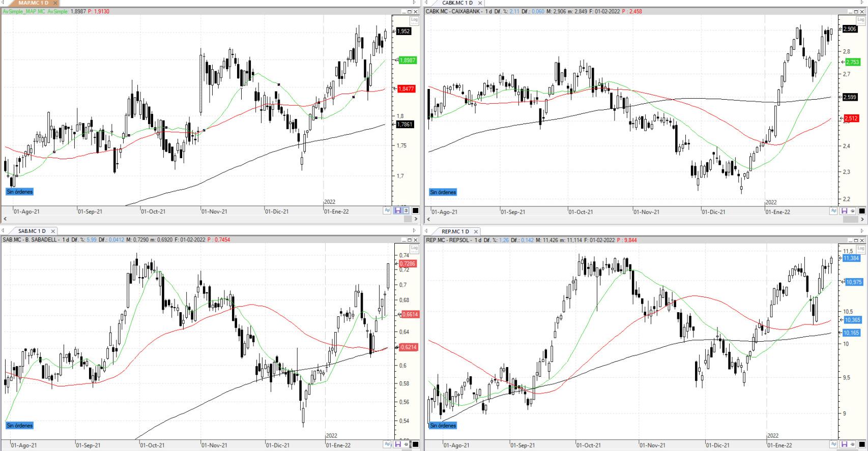Click the MAP.MC horizontal scrollbar right arrow

pos(415,219)
